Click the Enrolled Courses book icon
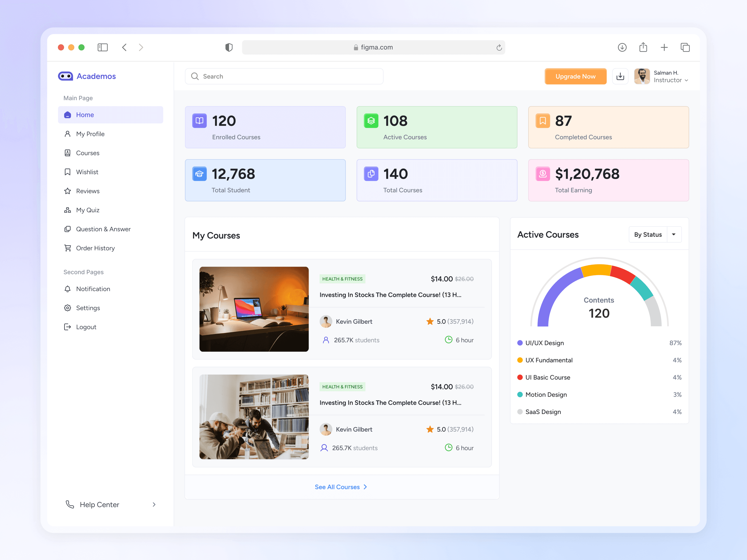 click(199, 120)
